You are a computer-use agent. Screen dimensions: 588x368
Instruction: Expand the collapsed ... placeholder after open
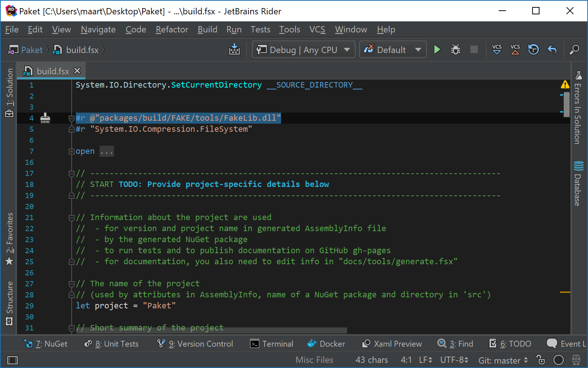(107, 151)
